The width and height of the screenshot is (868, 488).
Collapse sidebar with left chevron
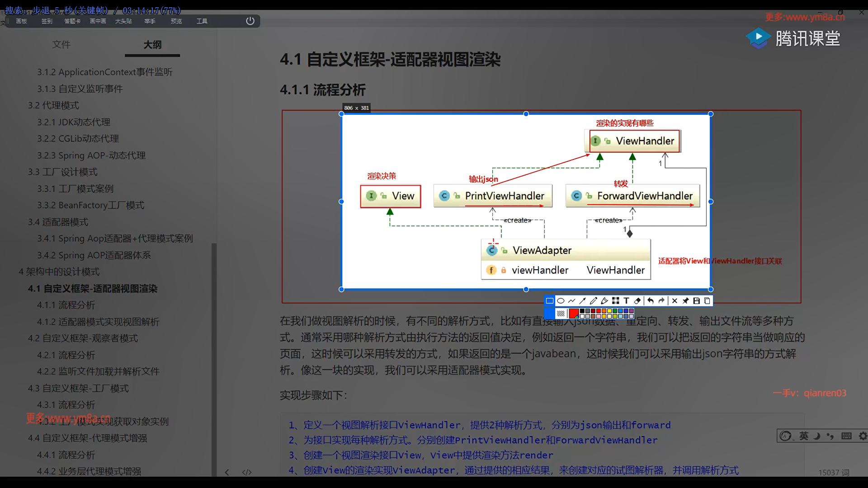227,472
